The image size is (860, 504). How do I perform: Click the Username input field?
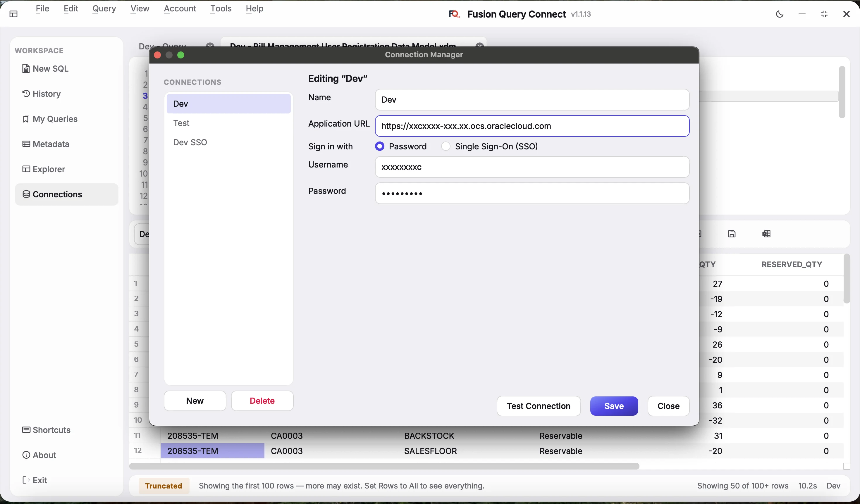coord(532,168)
